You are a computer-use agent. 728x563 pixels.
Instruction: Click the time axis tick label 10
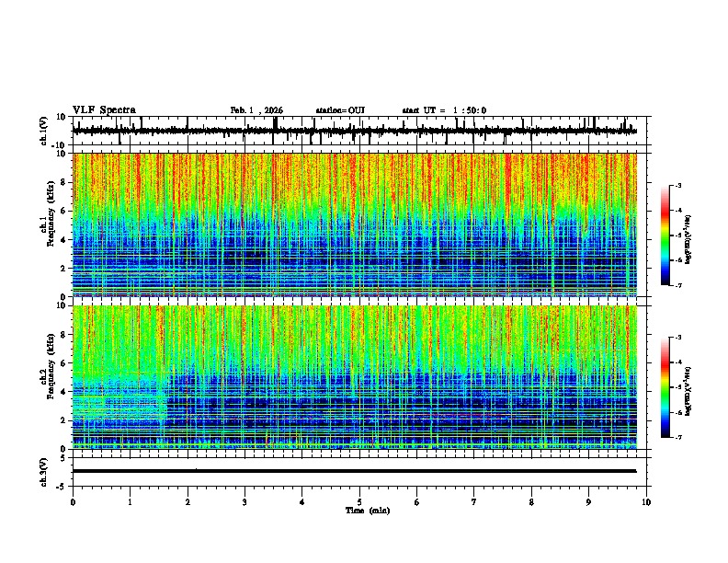(x=646, y=502)
